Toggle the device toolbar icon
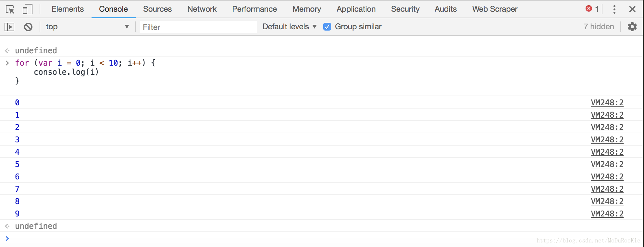 tap(27, 9)
